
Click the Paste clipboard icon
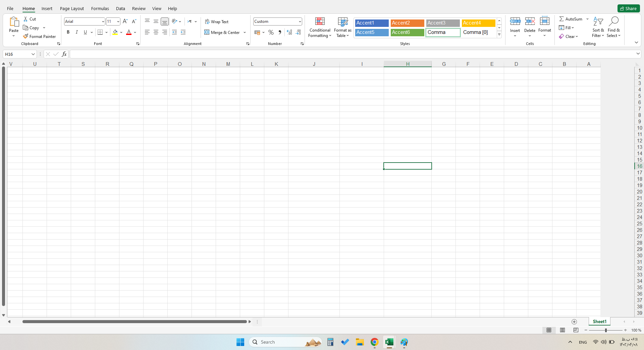[x=14, y=22]
